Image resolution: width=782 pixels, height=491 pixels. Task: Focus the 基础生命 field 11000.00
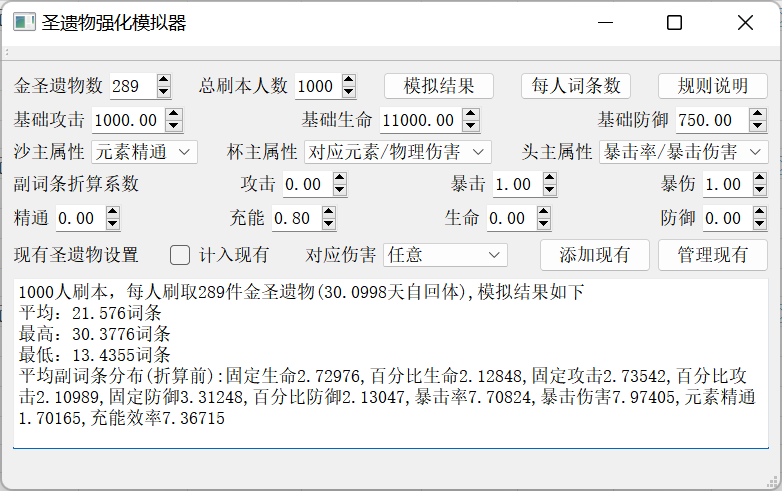pyautogui.click(x=421, y=120)
